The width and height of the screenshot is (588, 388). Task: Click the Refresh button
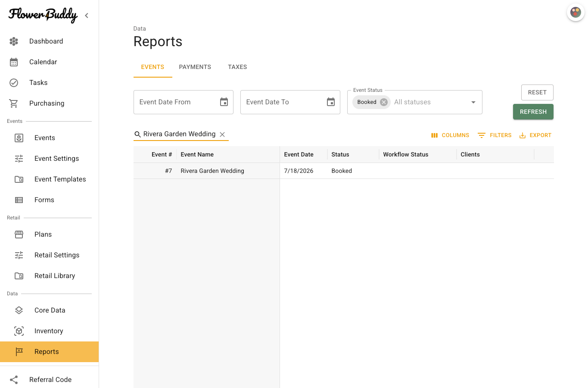533,112
